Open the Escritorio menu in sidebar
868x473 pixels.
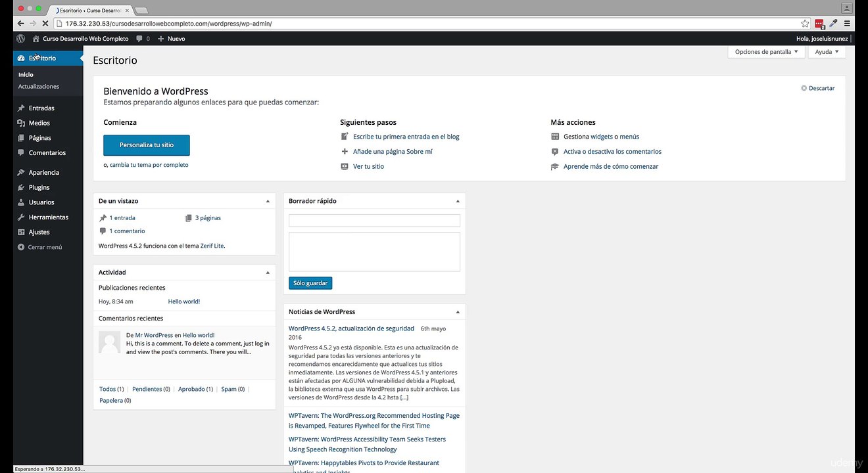click(48, 58)
